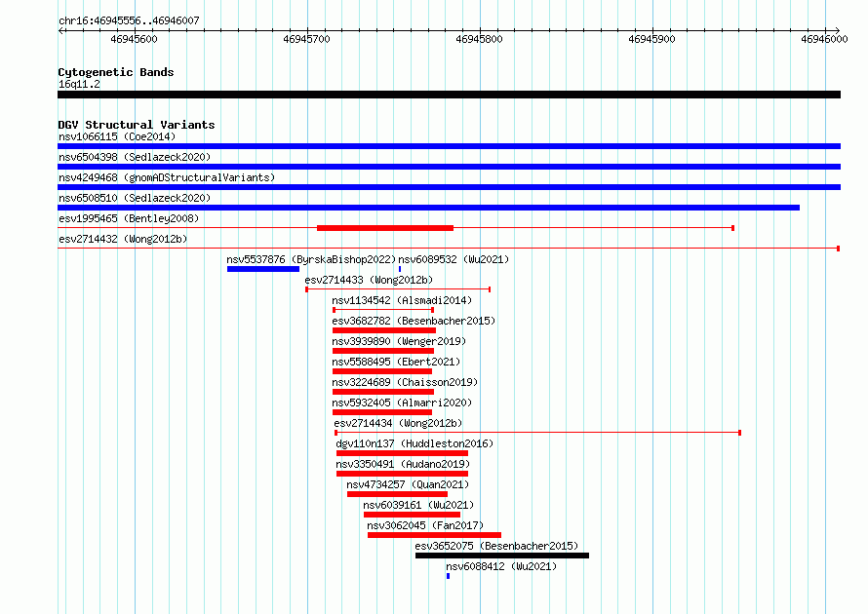Click the nsv6508510 (Sedlazeck2020) label
Image resolution: width=868 pixels, height=614 pixels.
coord(135,198)
